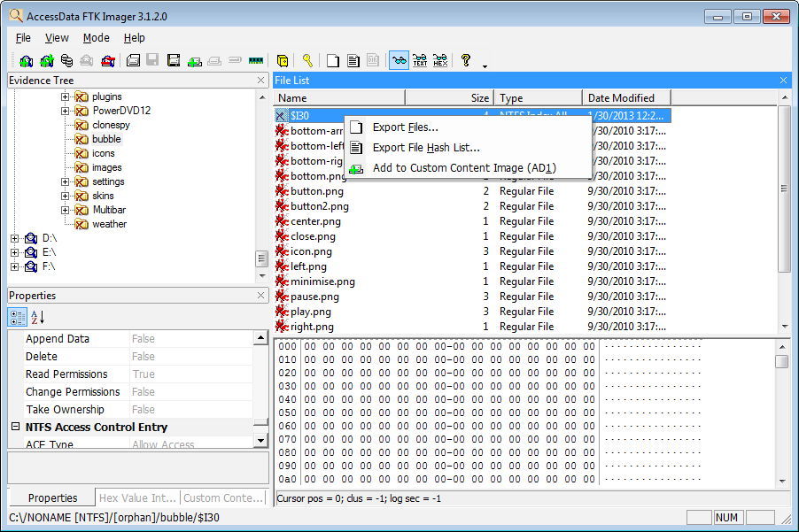The width and height of the screenshot is (799, 532).
Task: Expand the PowerDVD12 folder node
Action: (x=66, y=111)
